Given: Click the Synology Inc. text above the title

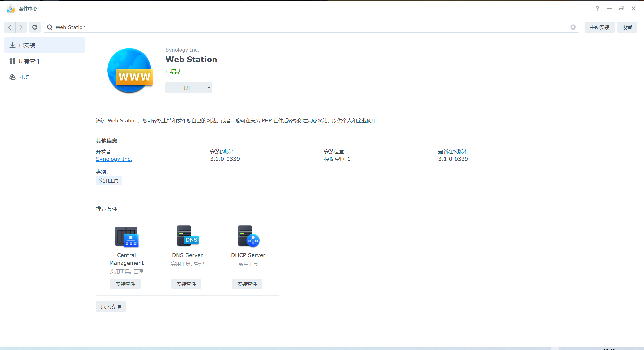Looking at the screenshot, I should (182, 50).
